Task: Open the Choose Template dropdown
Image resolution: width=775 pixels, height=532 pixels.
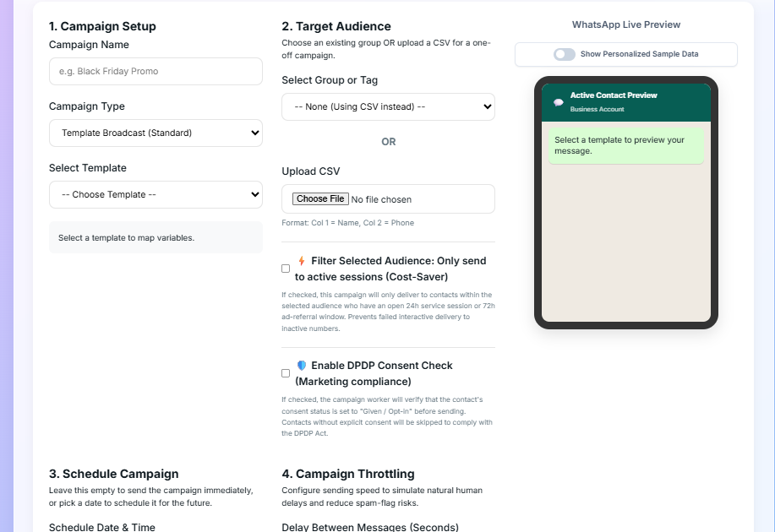Action: (156, 194)
